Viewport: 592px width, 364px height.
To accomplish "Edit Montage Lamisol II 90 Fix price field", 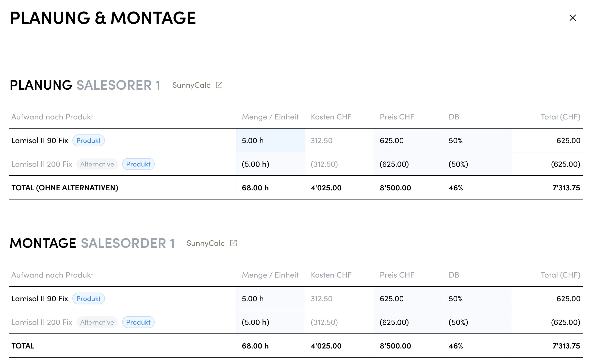I will pos(408,298).
